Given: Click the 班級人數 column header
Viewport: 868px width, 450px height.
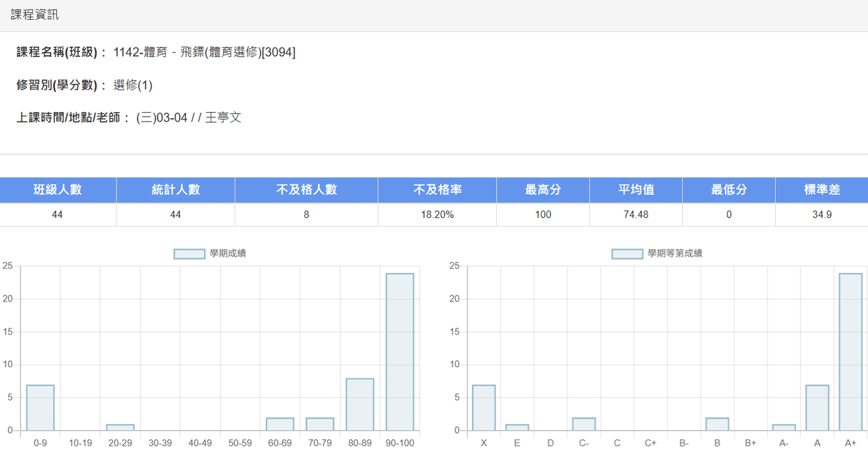Looking at the screenshot, I should click(x=58, y=190).
